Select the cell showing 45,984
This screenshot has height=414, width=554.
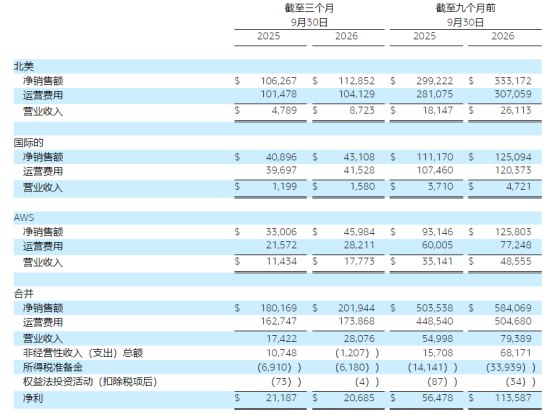pos(359,232)
